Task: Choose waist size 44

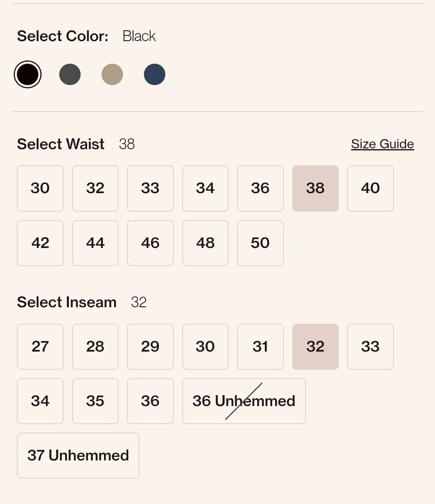Action: (95, 243)
